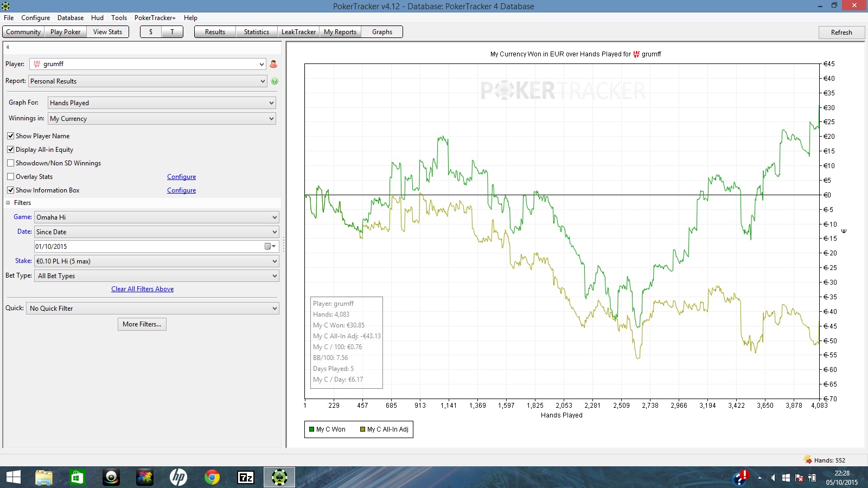This screenshot has height=488, width=868.
Task: Open the Help menu
Action: pyautogui.click(x=190, y=18)
